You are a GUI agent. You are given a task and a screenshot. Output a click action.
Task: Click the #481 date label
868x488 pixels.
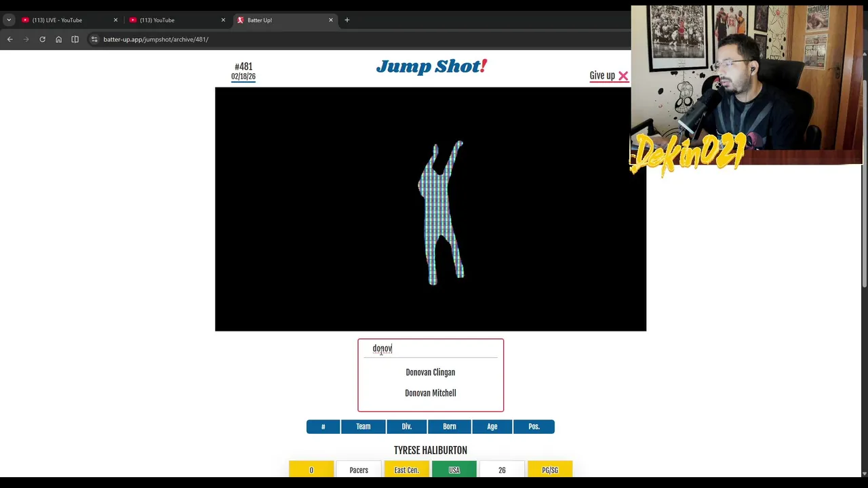click(243, 71)
